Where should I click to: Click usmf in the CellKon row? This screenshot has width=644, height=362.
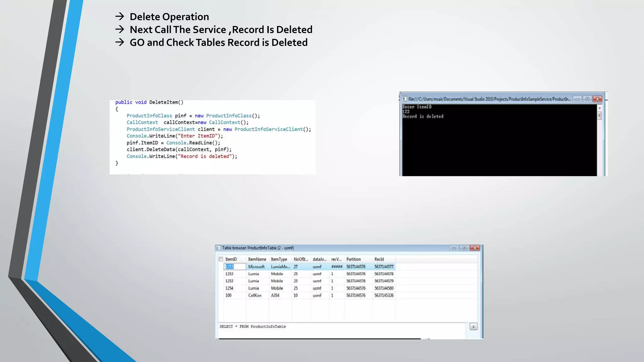(x=317, y=295)
